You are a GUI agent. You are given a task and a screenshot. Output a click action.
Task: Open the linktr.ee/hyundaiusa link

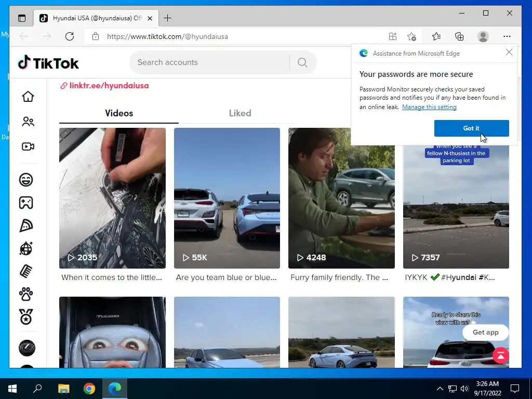point(105,86)
